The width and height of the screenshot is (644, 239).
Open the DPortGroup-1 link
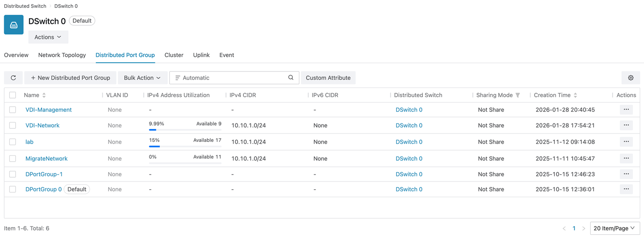coord(44,174)
